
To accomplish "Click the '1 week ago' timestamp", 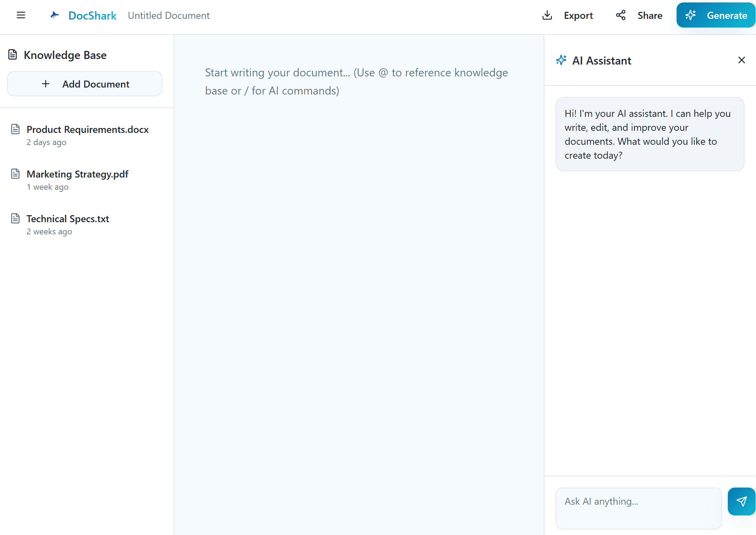I will (48, 187).
